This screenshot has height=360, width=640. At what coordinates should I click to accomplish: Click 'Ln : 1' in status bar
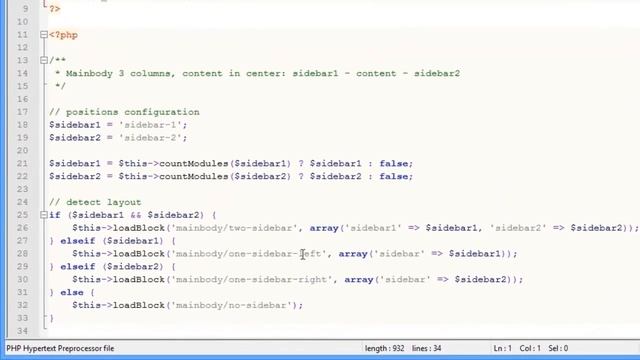(x=502, y=349)
